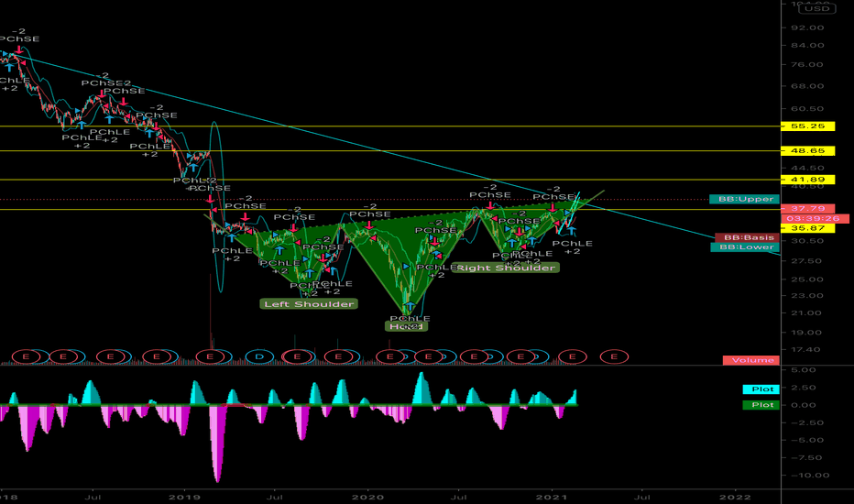
Task: Click the 03:39:26 bar countdown label
Action: (x=815, y=218)
